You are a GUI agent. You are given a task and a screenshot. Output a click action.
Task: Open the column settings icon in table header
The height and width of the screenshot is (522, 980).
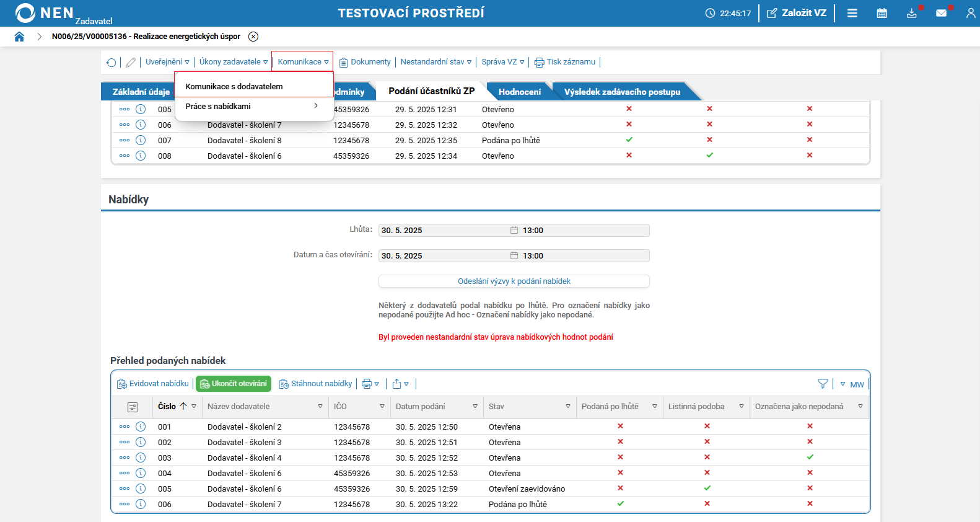coord(133,407)
